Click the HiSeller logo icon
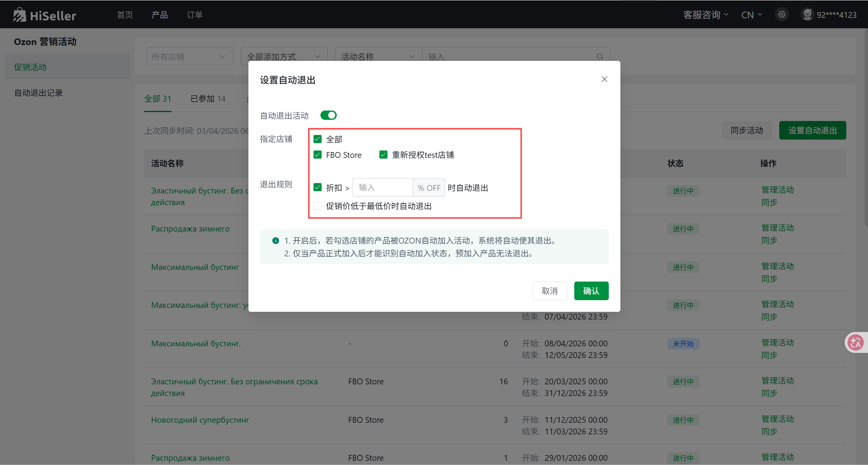 (x=19, y=15)
